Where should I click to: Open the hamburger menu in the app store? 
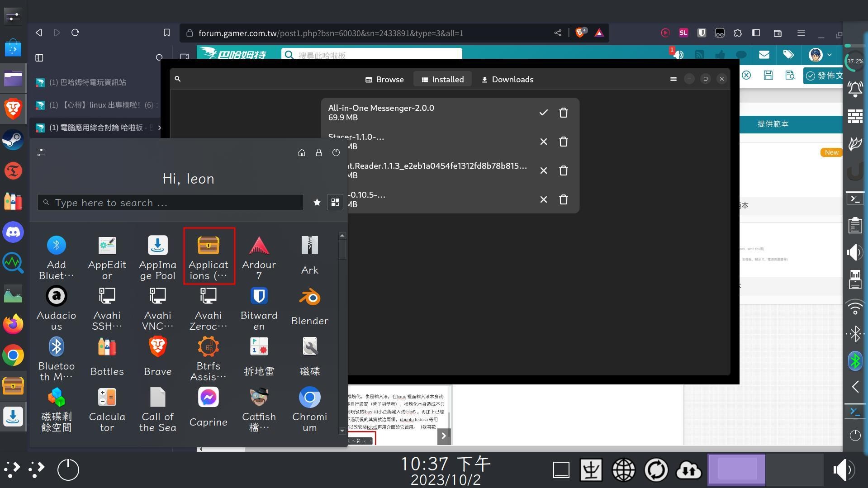[674, 79]
